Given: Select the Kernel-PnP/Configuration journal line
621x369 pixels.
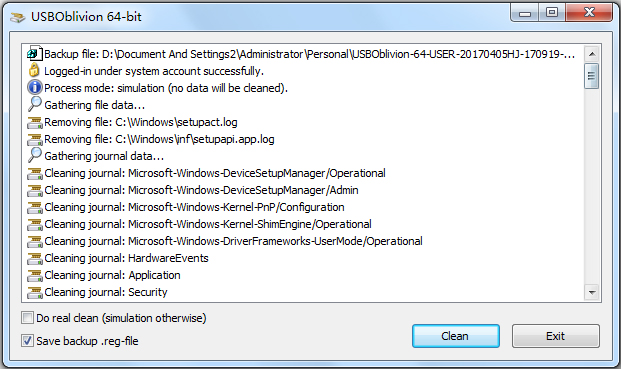Looking at the screenshot, I should [x=194, y=207].
